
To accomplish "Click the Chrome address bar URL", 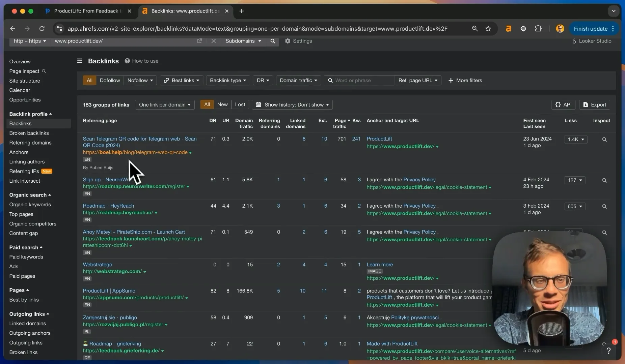I will (257, 29).
